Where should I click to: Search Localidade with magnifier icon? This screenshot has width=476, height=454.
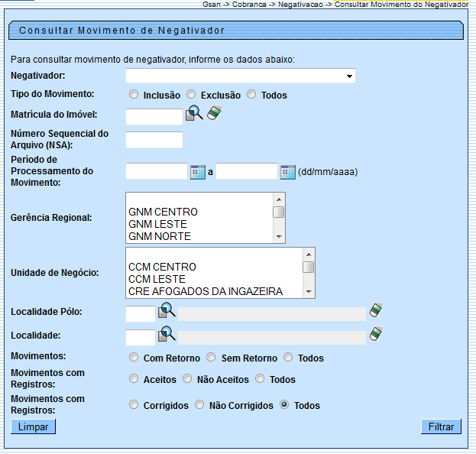tap(167, 334)
